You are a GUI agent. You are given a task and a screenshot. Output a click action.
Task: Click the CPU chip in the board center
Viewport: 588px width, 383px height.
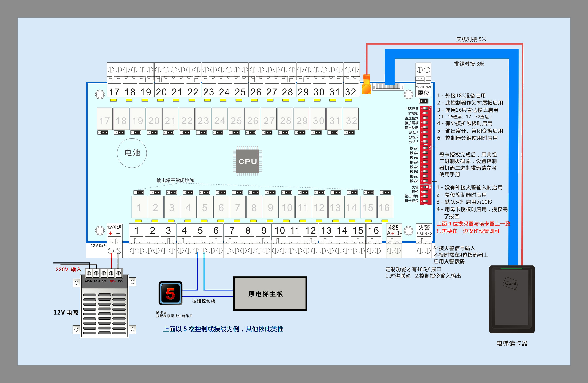click(247, 161)
